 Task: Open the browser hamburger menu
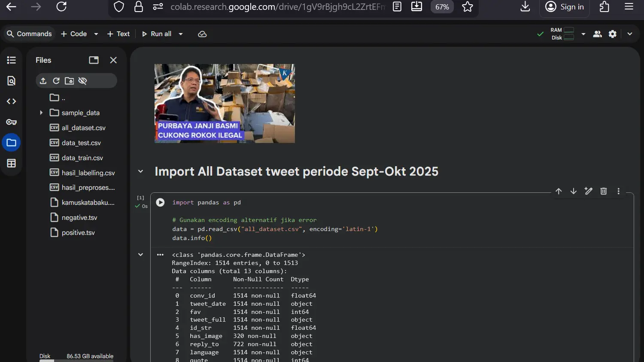tap(629, 6)
